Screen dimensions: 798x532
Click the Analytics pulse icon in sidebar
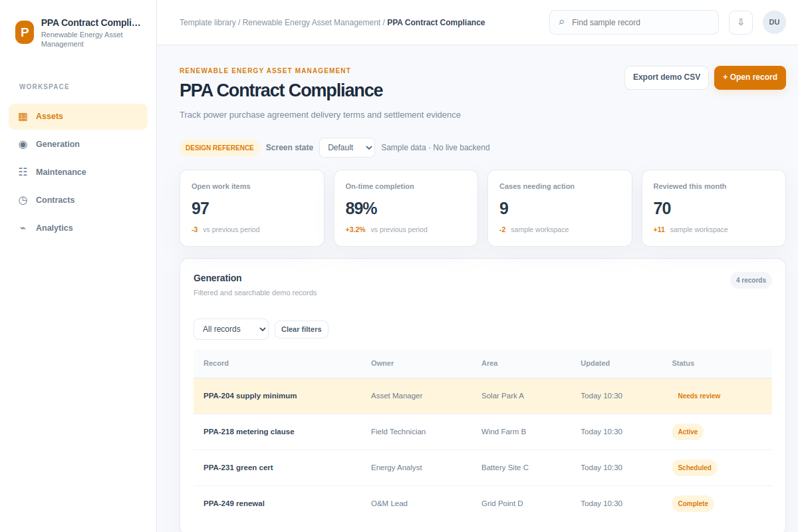pos(23,228)
